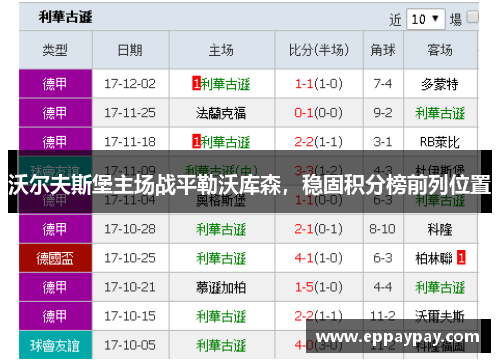Click the score 0-1(0-0) for 17-11-25
The width and height of the screenshot is (500, 362).
click(x=319, y=113)
